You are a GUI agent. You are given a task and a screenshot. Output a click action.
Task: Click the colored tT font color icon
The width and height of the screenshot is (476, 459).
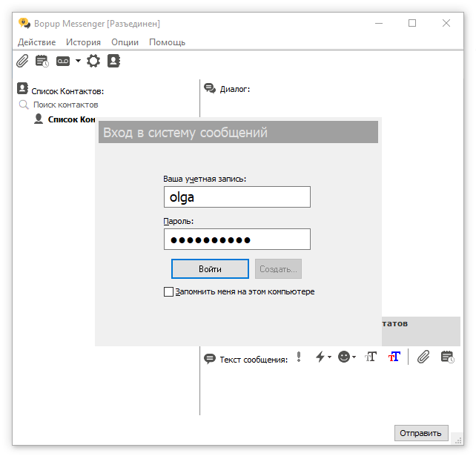coord(394,357)
